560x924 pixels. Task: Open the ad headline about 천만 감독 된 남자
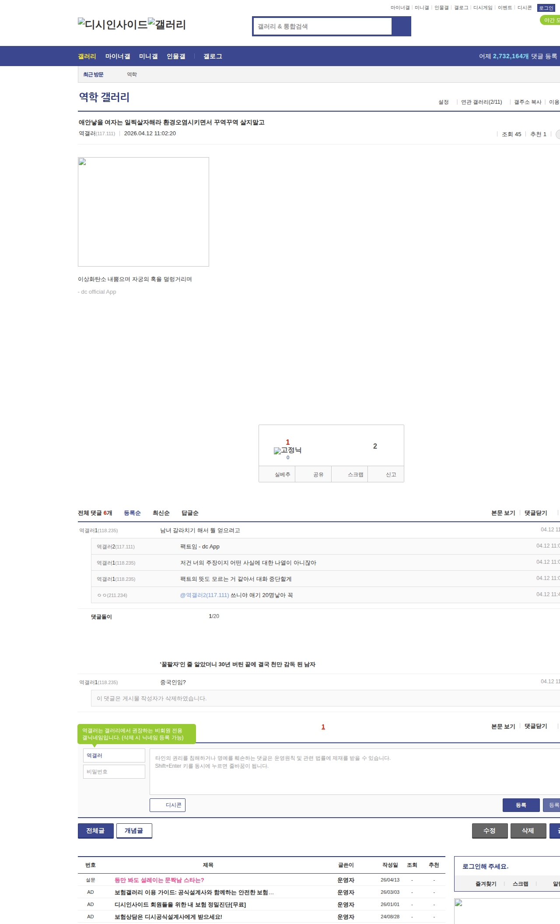(238, 664)
